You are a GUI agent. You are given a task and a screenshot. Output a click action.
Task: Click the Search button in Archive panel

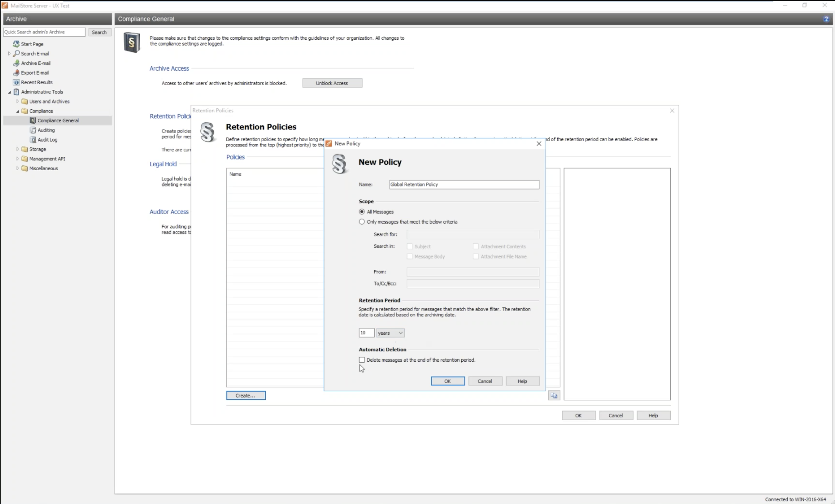click(99, 32)
